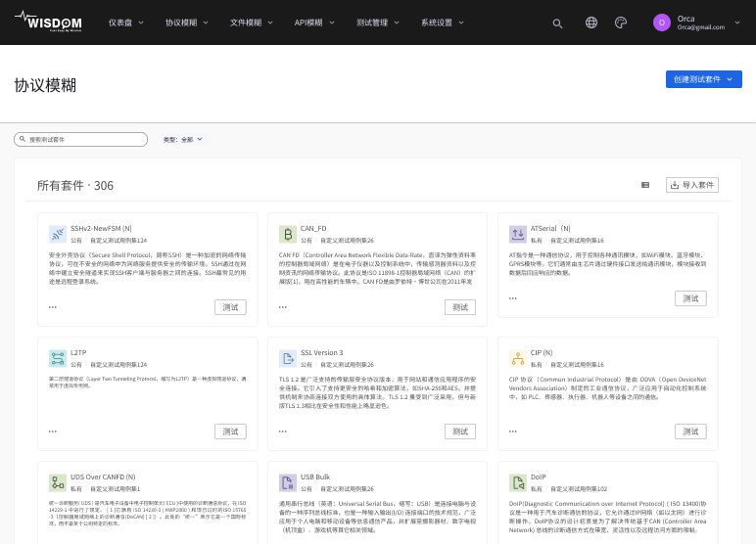Click the SSL Version 3 suite icon
The height and width of the screenshot is (544, 756).
[288, 358]
